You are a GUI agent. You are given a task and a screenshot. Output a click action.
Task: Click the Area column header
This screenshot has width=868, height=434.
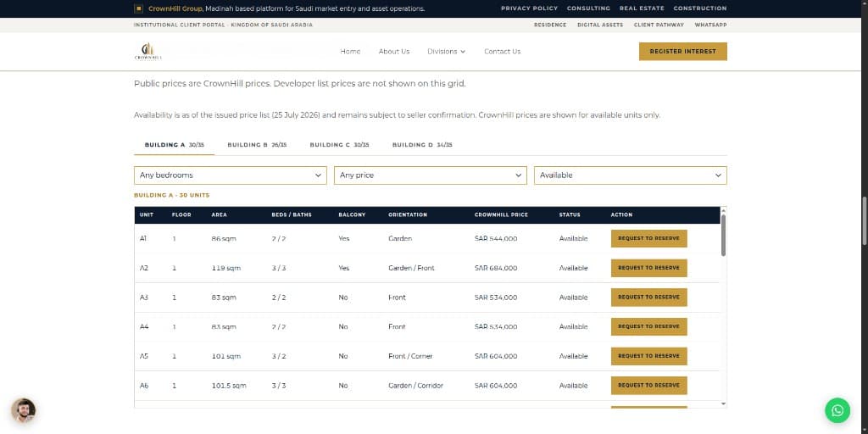pyautogui.click(x=220, y=214)
